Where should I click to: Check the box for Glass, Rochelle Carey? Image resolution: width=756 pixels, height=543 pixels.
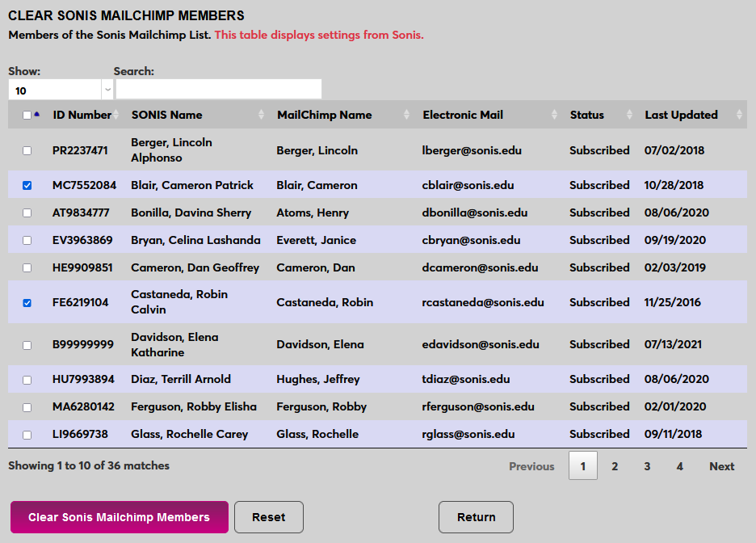click(27, 435)
